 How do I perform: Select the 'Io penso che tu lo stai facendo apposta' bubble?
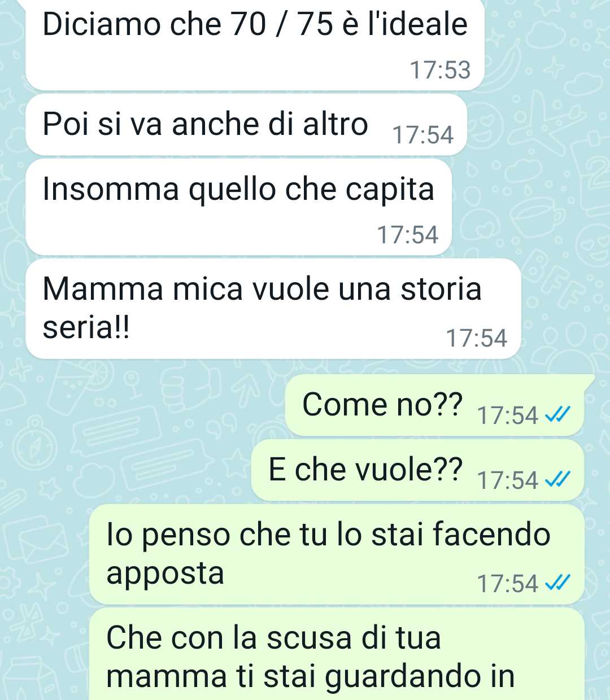337,554
